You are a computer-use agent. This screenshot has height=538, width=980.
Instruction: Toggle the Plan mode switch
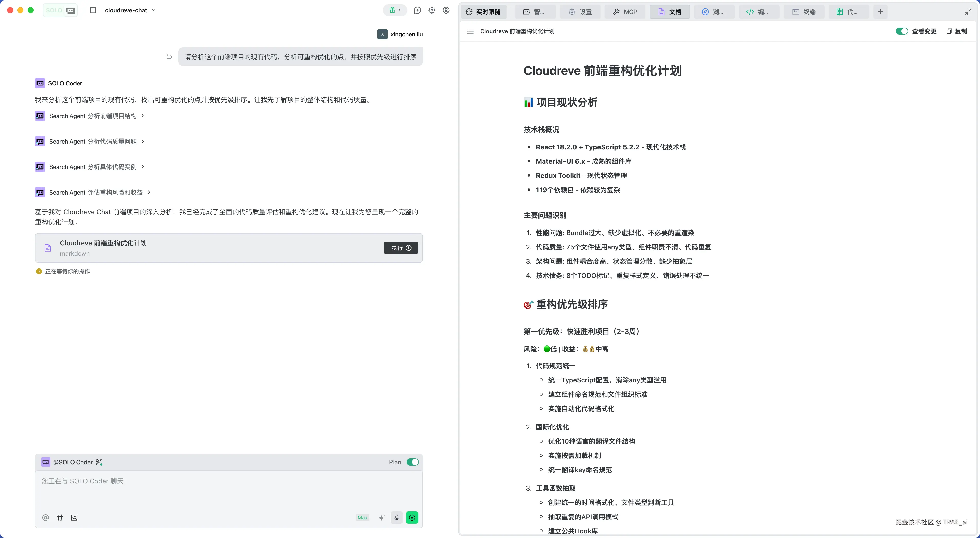(412, 462)
